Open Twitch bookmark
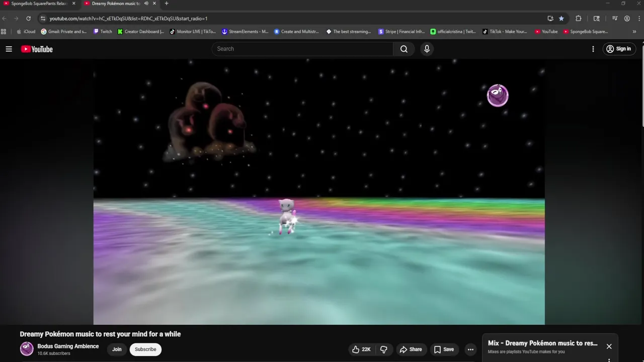This screenshot has width=644, height=362. pos(103,32)
